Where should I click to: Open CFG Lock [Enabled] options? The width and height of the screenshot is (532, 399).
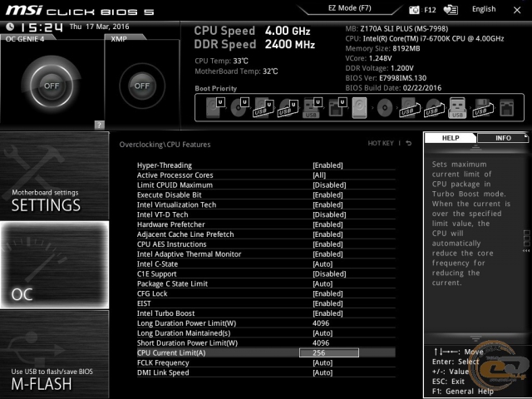[x=328, y=293]
